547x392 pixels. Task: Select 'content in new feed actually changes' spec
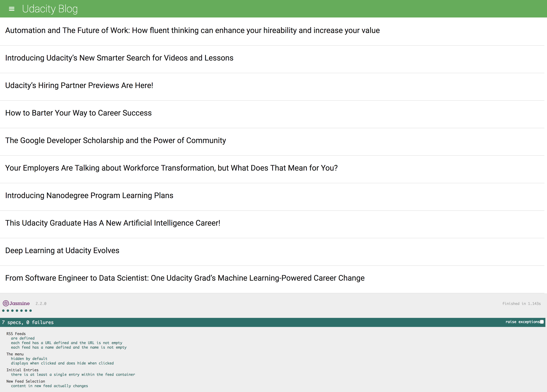[x=49, y=386]
